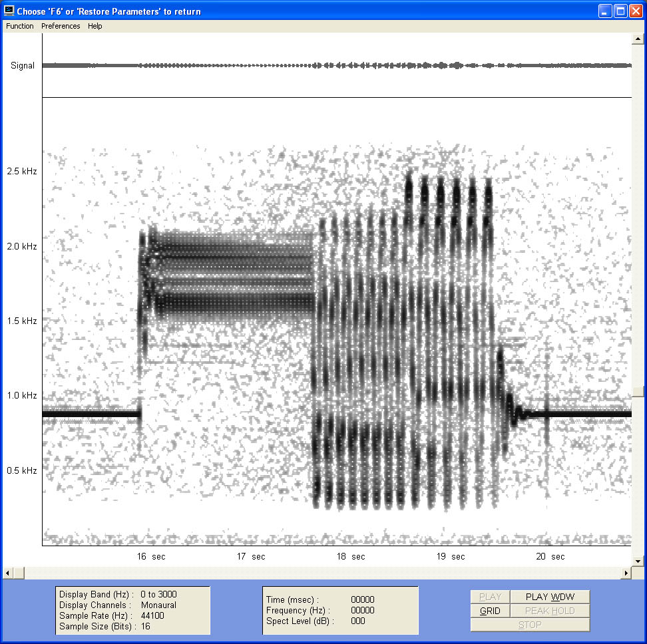Click the '20 sec' time axis label

pos(550,557)
